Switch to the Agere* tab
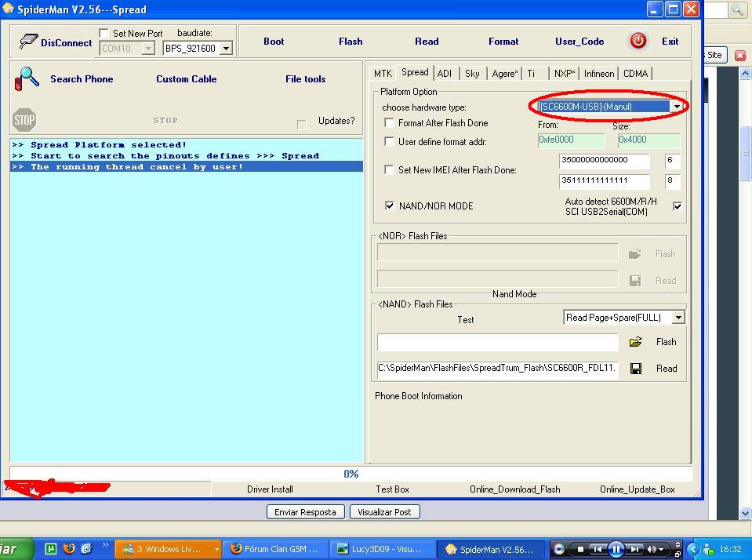Viewport: 752px width, 560px height. [504, 74]
